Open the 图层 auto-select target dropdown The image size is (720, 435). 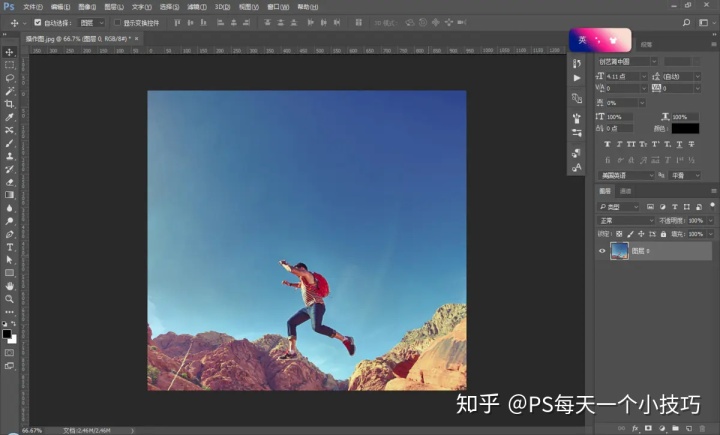[91, 23]
